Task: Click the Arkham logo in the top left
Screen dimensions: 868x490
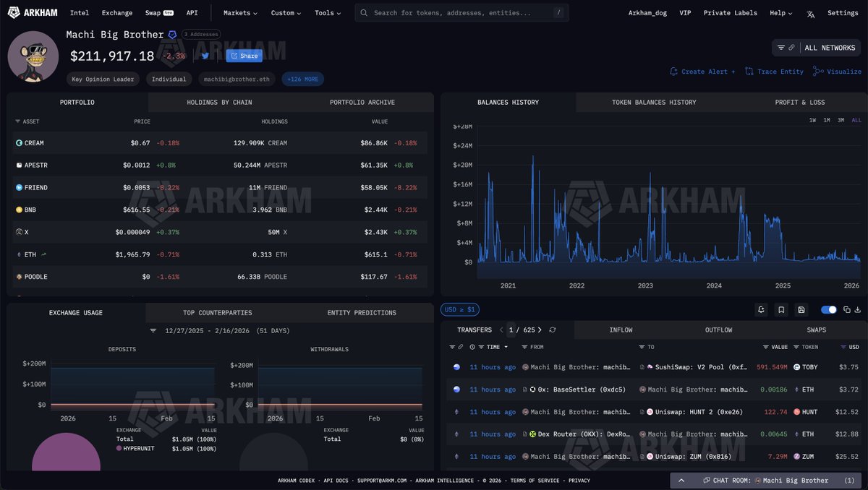Action: pos(33,12)
